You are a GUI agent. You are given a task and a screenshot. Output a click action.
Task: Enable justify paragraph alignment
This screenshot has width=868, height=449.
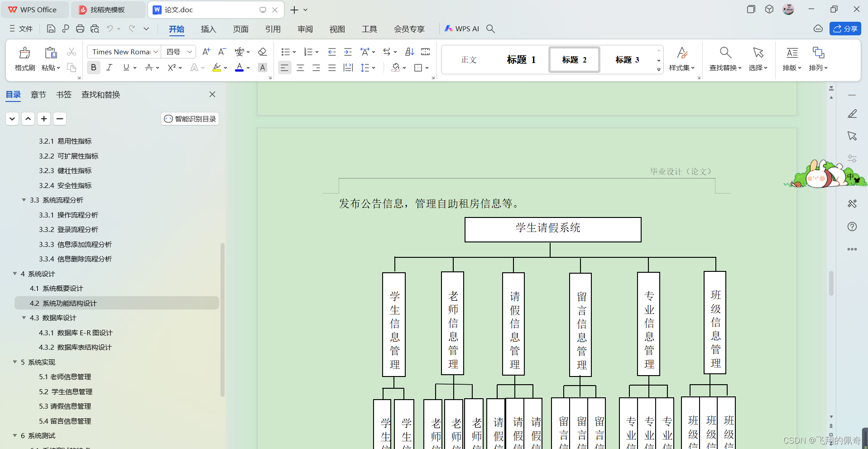click(x=332, y=68)
